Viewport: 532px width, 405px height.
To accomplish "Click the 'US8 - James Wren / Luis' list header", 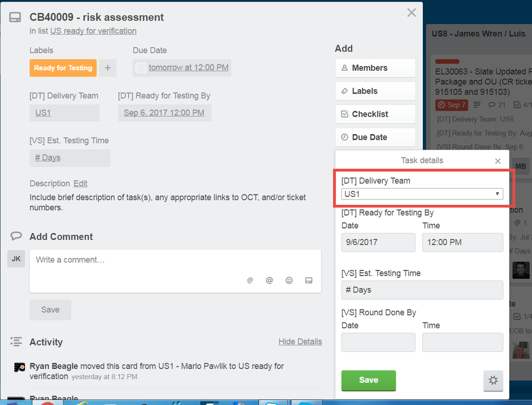I will tap(478, 34).
